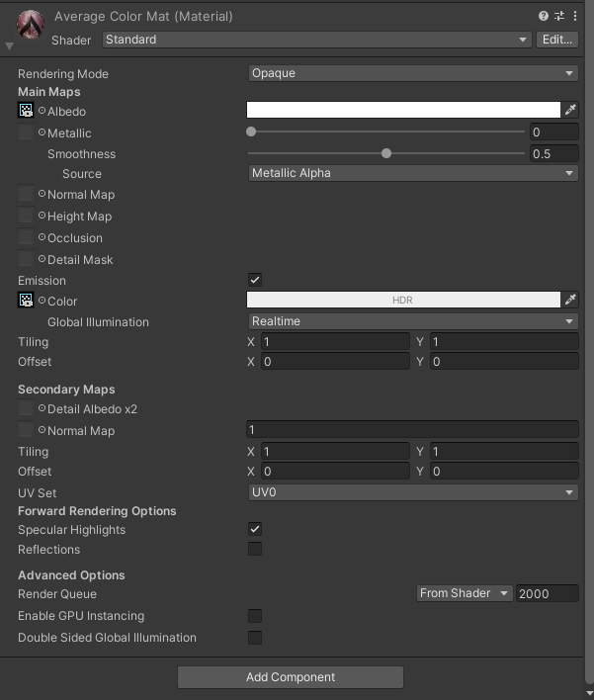The height and width of the screenshot is (700, 594).
Task: Click the Albedo texture thumbnail slot
Action: 26,111
